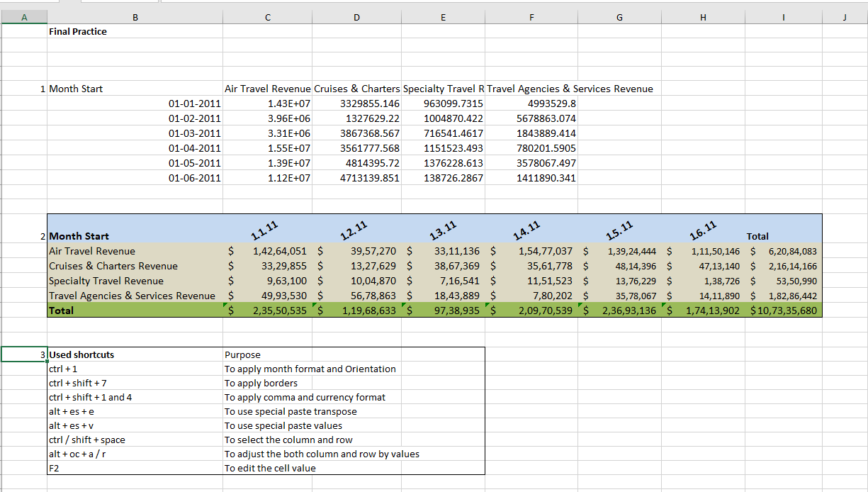
Task: Select column C header
Action: pos(267,18)
